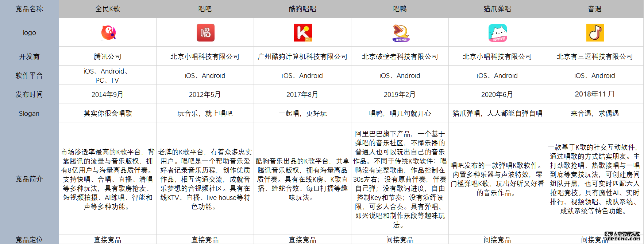Select the 唱吧 column header

click(205, 9)
